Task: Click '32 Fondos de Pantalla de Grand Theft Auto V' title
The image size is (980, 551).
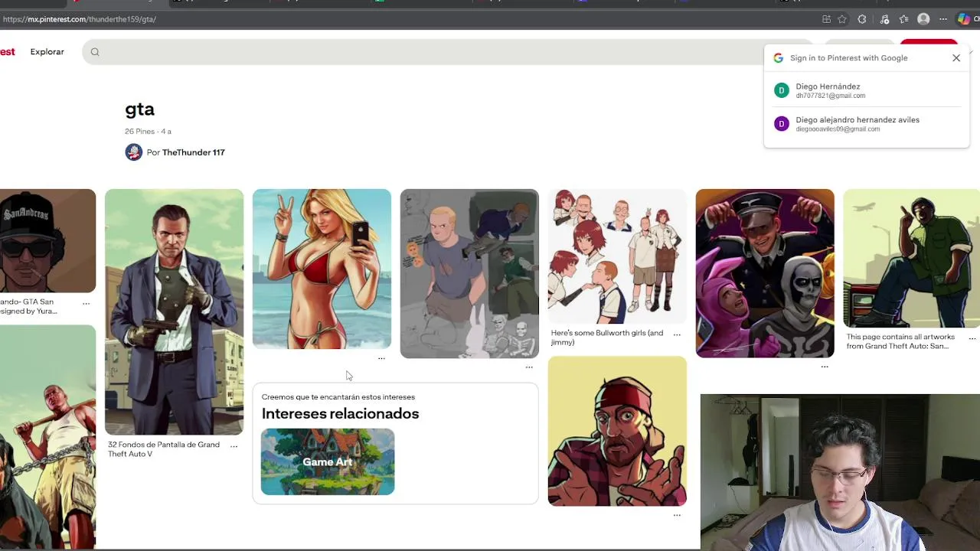Action: pyautogui.click(x=164, y=449)
